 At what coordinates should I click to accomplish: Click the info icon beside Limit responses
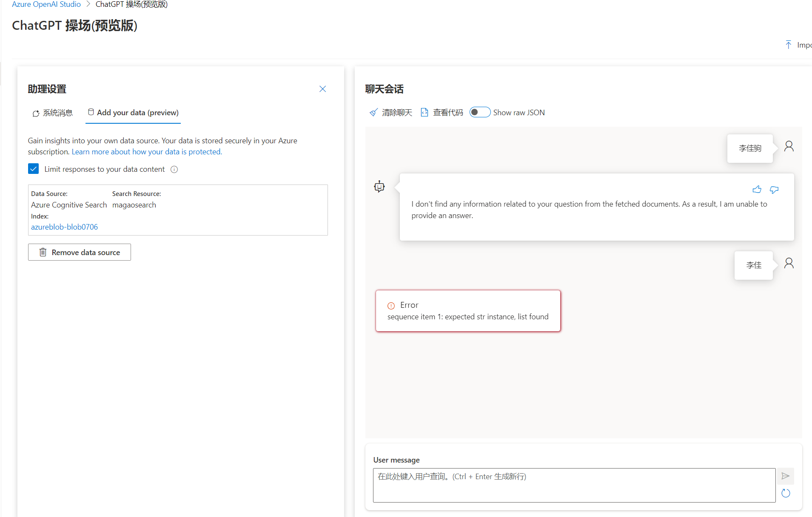tap(174, 169)
